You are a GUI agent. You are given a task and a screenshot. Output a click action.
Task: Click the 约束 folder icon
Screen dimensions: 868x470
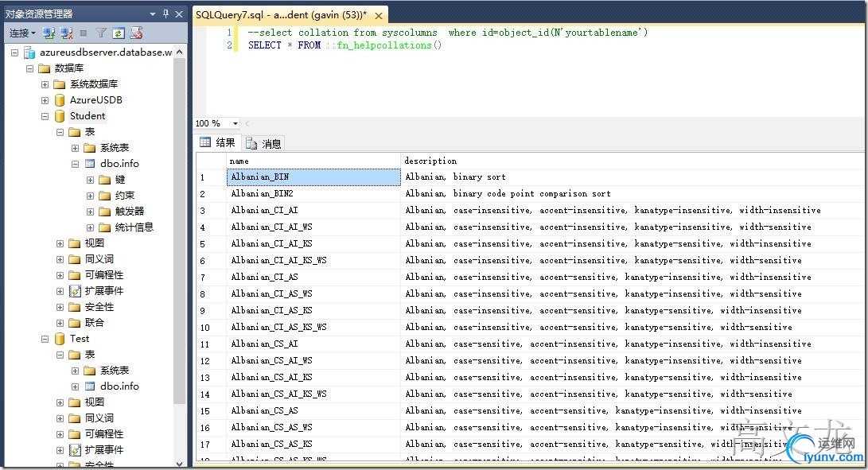105,196
